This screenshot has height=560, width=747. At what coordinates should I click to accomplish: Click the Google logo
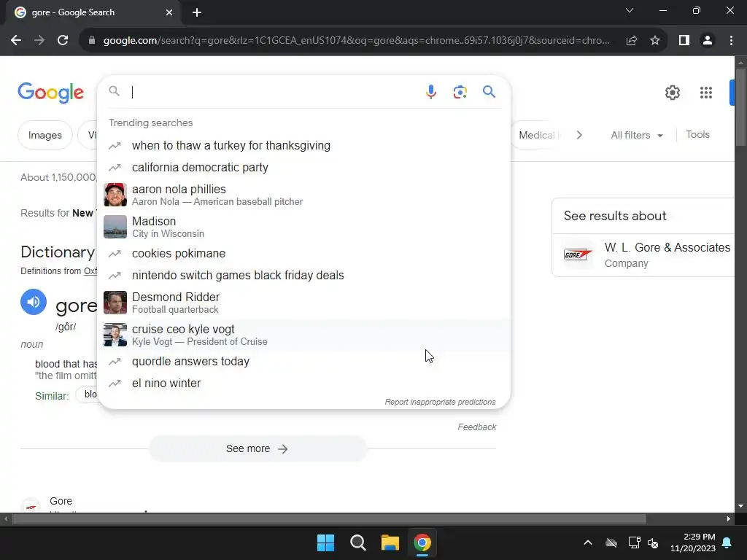tap(51, 93)
